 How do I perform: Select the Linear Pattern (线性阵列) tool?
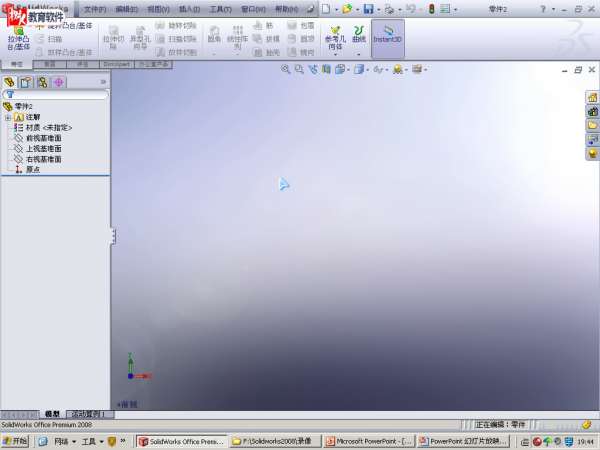(x=237, y=38)
